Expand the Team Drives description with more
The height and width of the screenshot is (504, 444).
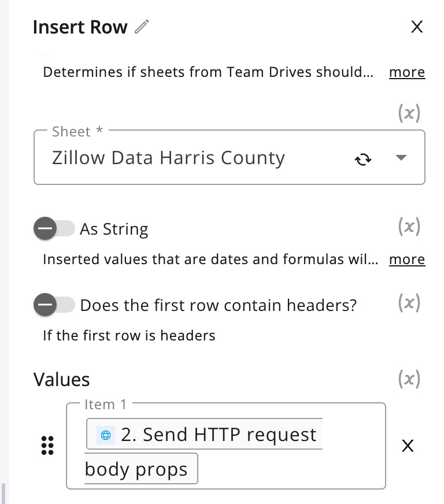click(407, 72)
